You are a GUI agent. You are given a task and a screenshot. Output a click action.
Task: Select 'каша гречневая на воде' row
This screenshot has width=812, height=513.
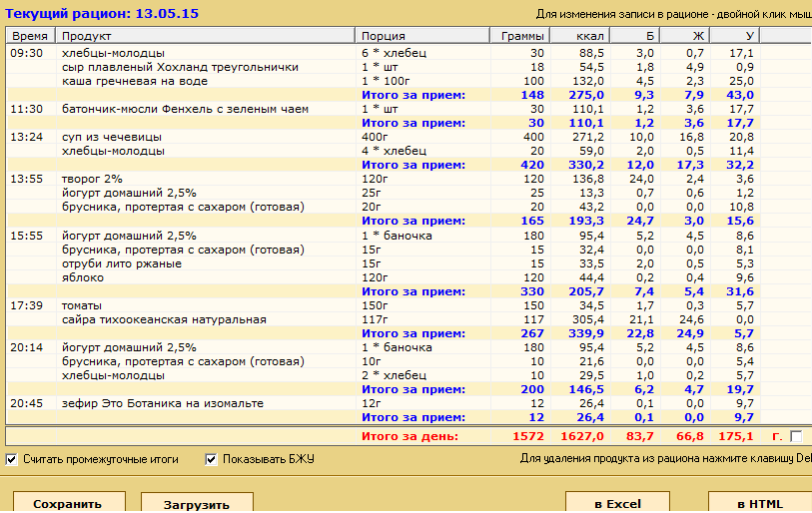pyautogui.click(x=384, y=81)
